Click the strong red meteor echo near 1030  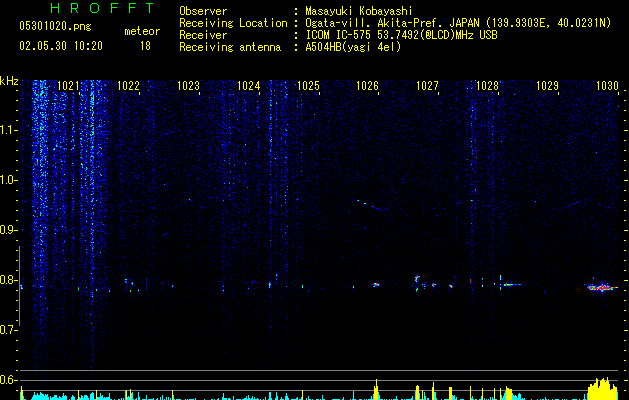tap(602, 287)
